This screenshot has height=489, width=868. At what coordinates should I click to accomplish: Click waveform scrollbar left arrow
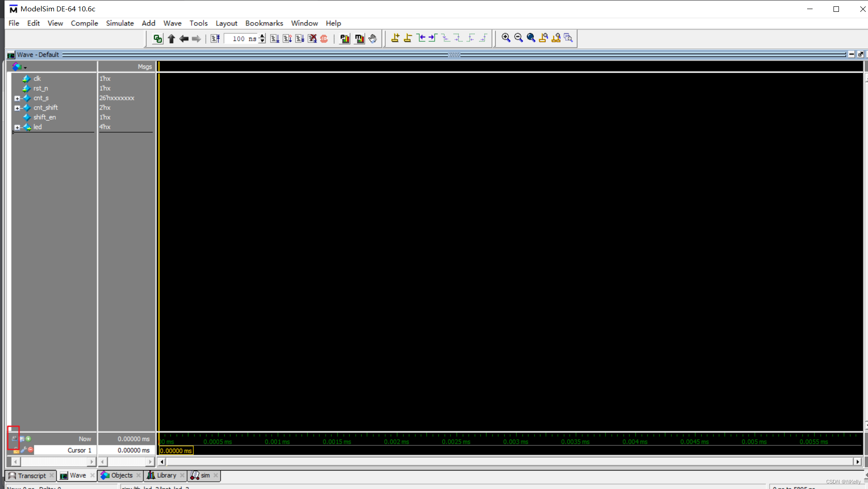(x=162, y=462)
